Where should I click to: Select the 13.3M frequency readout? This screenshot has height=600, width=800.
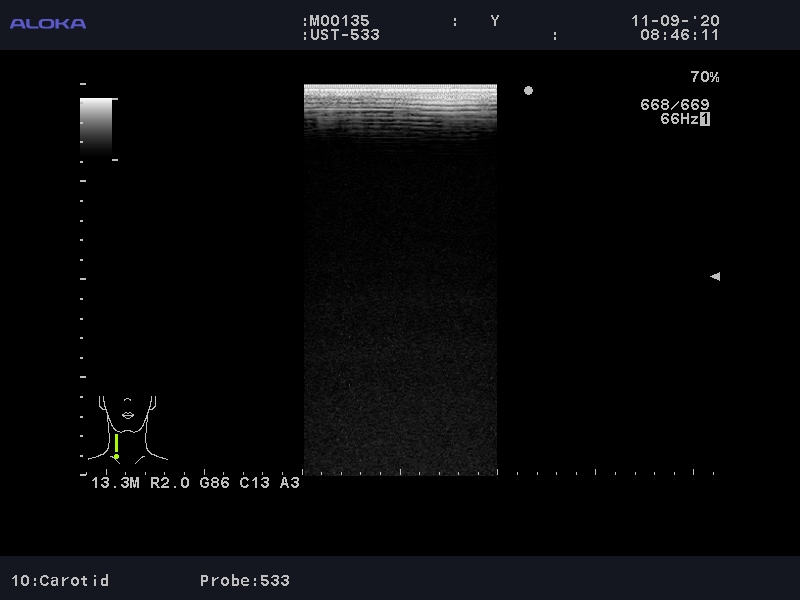116,483
